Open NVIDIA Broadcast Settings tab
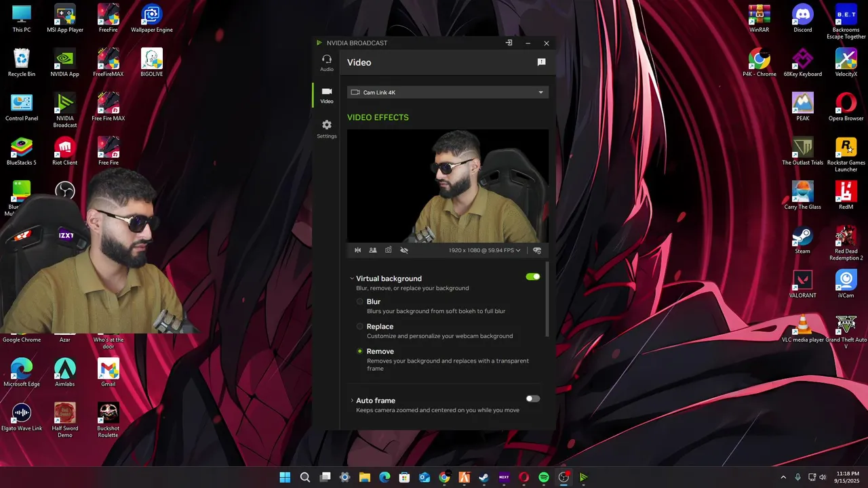The height and width of the screenshot is (488, 868). tap(327, 129)
